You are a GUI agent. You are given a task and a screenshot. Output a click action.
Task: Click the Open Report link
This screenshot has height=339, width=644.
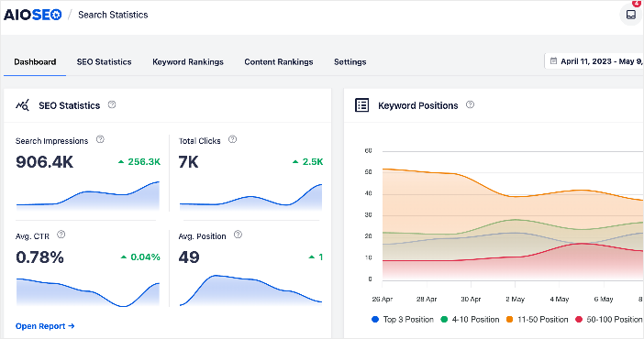[45, 326]
